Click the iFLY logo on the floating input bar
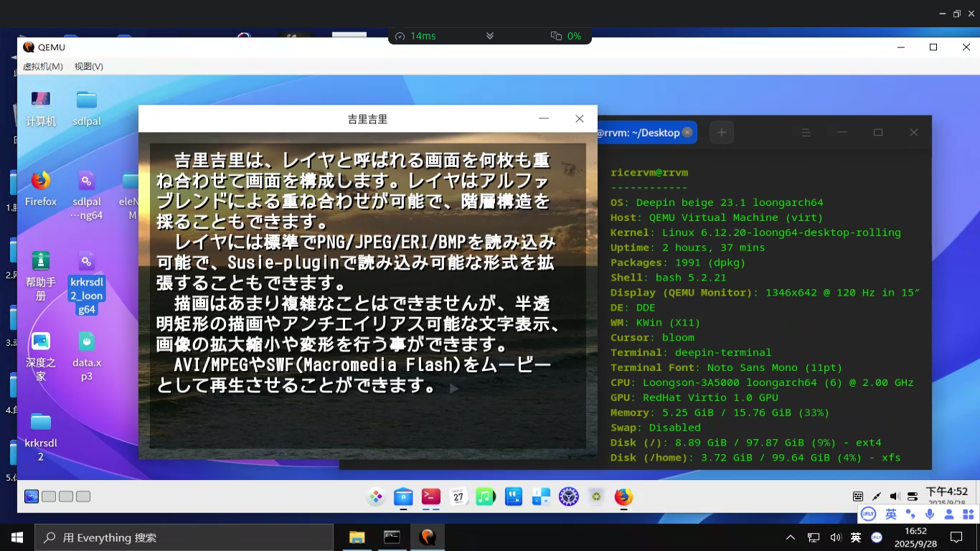980x551 pixels. (x=868, y=514)
